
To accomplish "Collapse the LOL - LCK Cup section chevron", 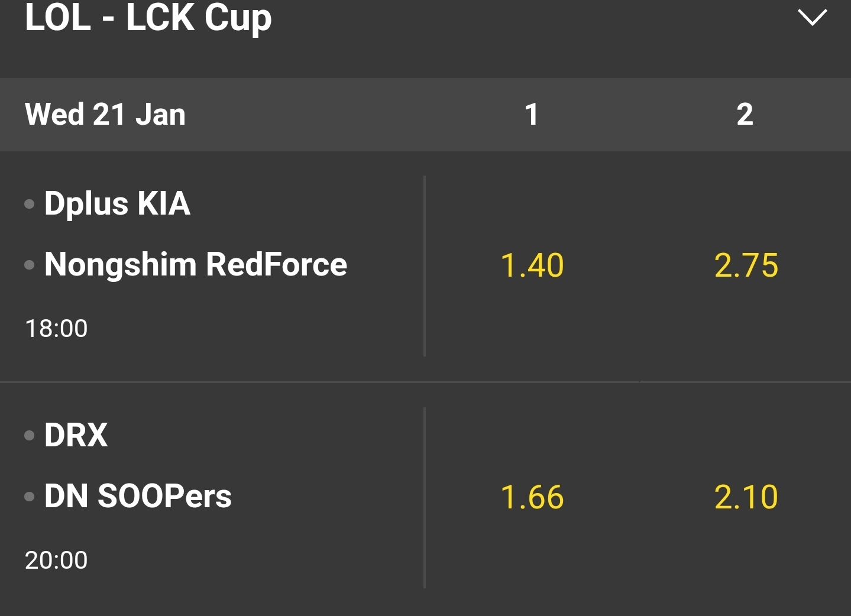I will [812, 17].
